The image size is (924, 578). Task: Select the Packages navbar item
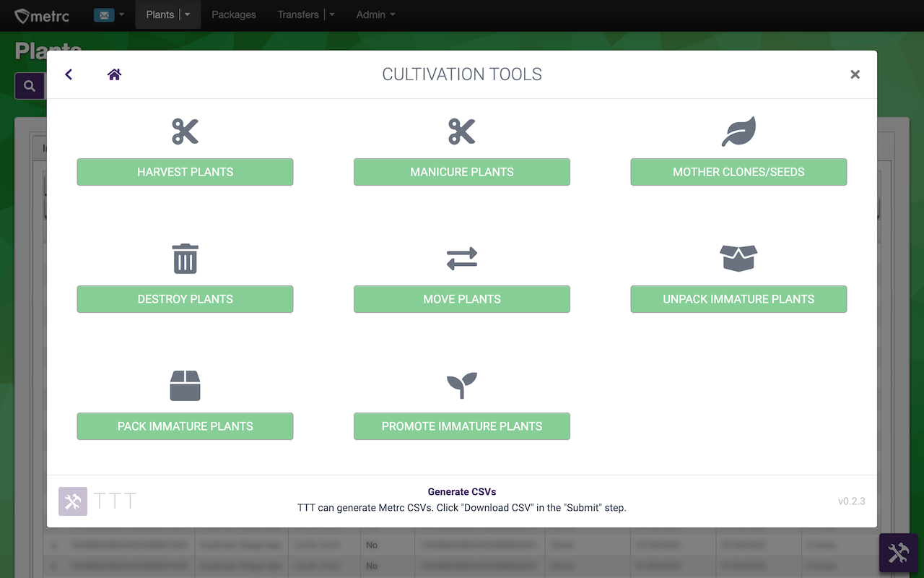(234, 14)
